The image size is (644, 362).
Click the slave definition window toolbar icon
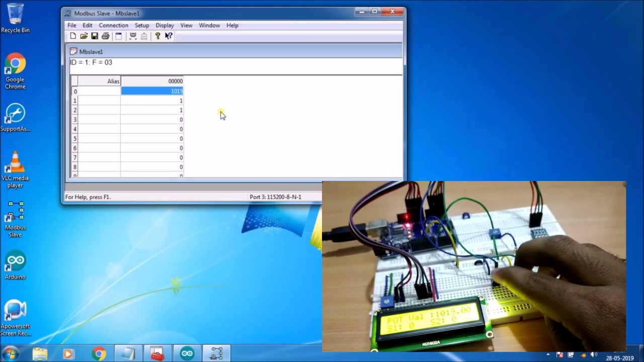119,36
